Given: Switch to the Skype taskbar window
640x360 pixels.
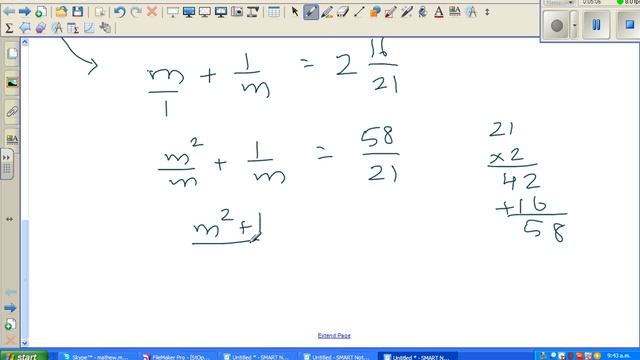Looking at the screenshot, I should pos(95,357).
